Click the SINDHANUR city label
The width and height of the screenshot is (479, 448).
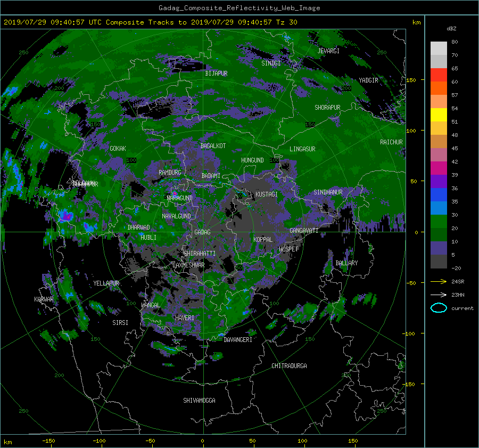pyautogui.click(x=328, y=192)
